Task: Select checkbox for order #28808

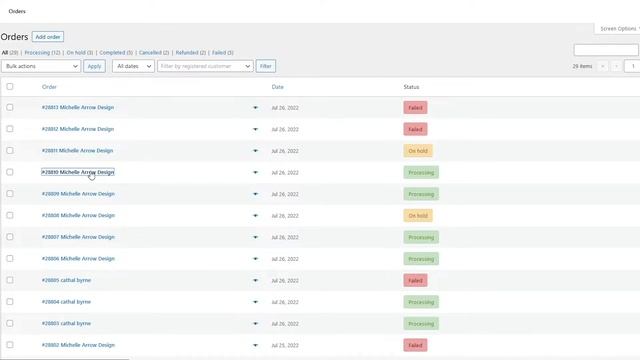Action: pos(10,215)
